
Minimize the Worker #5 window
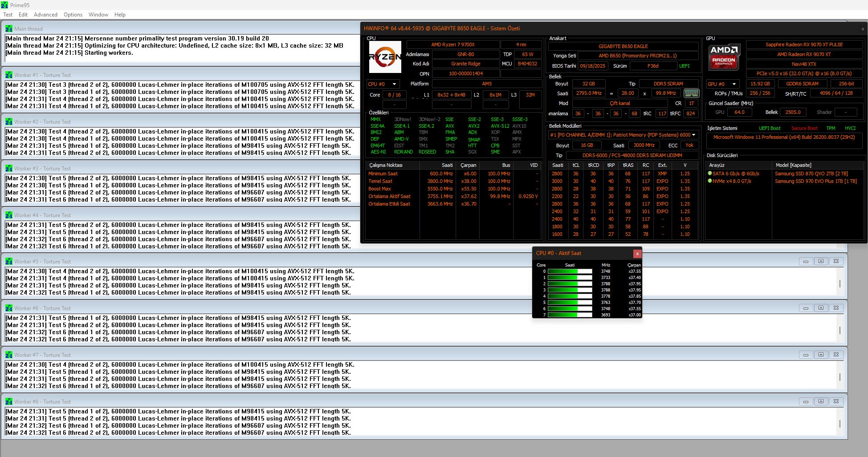pos(806,261)
